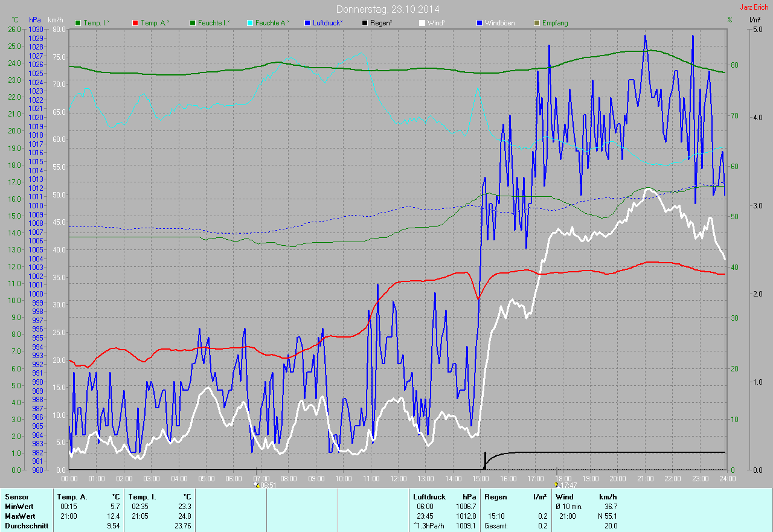Click the 'Temp. I.' table column header
773x532 pixels.
click(x=142, y=497)
